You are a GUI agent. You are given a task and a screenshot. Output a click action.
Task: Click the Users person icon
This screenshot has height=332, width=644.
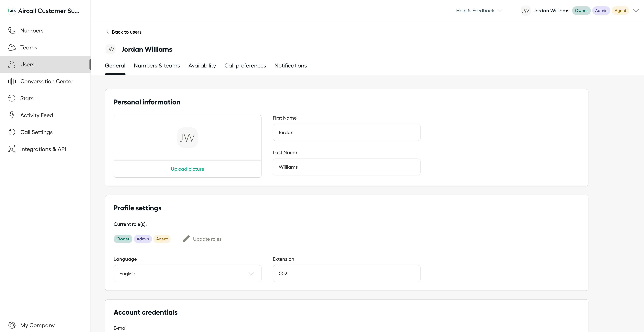pyautogui.click(x=12, y=64)
